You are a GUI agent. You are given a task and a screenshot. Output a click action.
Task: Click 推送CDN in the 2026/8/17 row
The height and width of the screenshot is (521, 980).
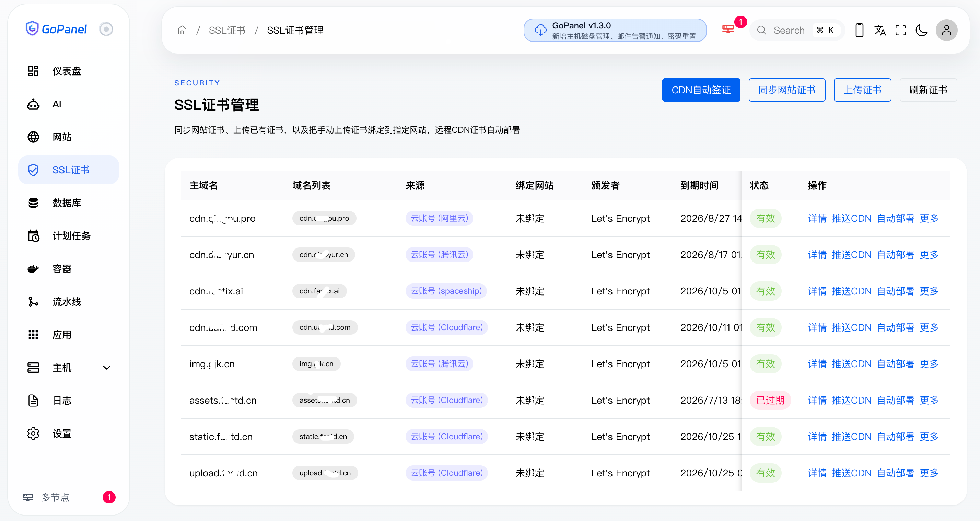851,255
